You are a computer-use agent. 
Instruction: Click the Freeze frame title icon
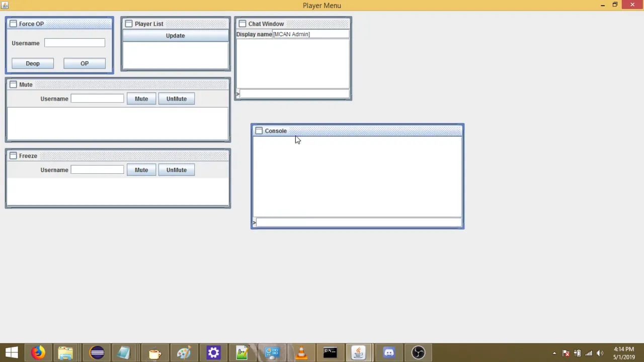tap(14, 156)
